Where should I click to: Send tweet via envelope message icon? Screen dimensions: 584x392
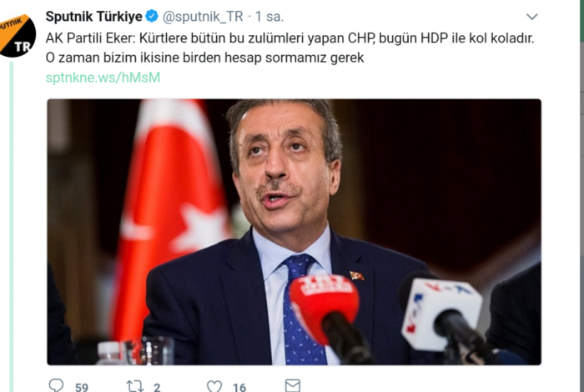pyautogui.click(x=292, y=385)
